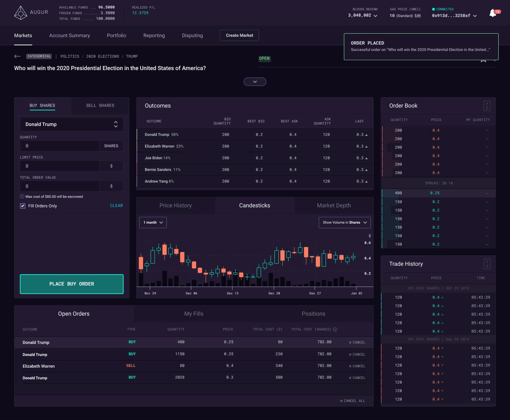Viewport: 510px width, 420px height.
Task: Open the Markets navigation tab
Action: [x=23, y=35]
